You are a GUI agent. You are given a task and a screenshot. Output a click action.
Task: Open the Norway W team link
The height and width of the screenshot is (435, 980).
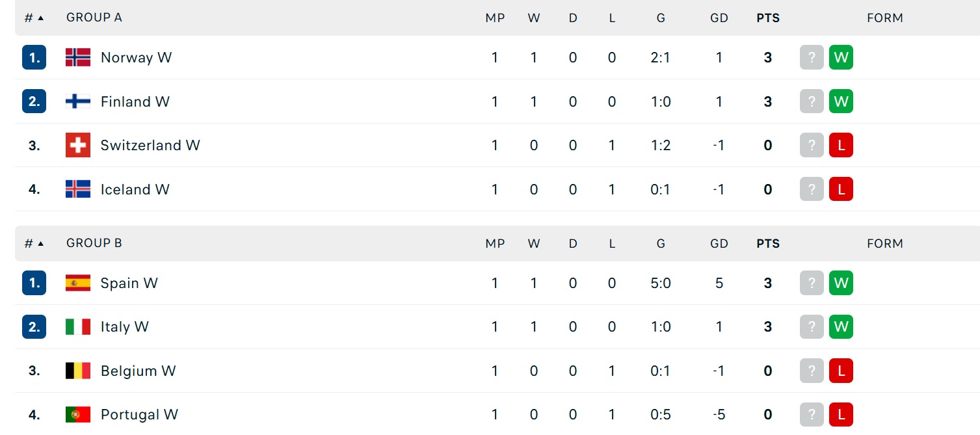136,57
